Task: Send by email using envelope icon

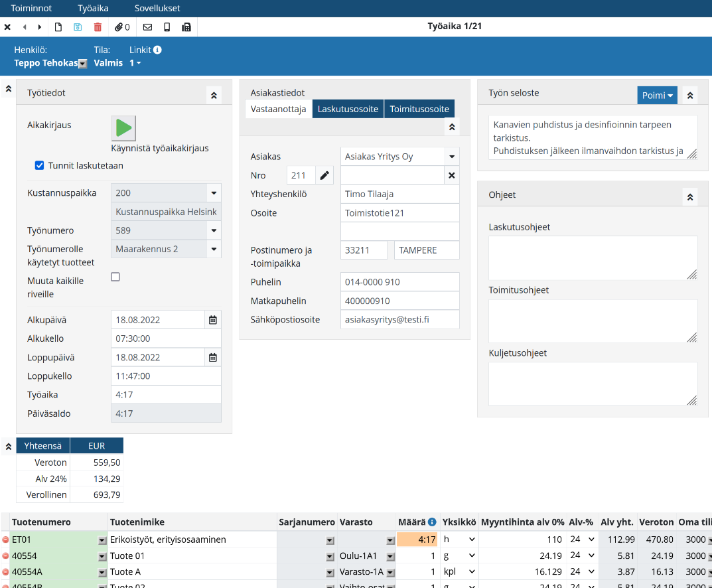Action: (x=147, y=27)
